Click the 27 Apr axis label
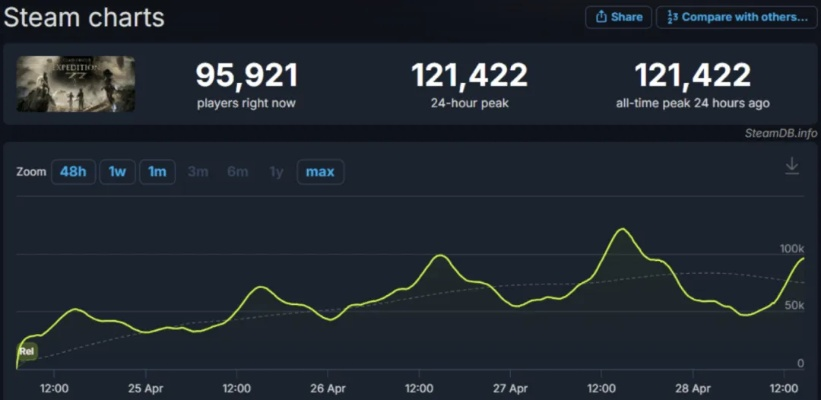 (x=510, y=388)
